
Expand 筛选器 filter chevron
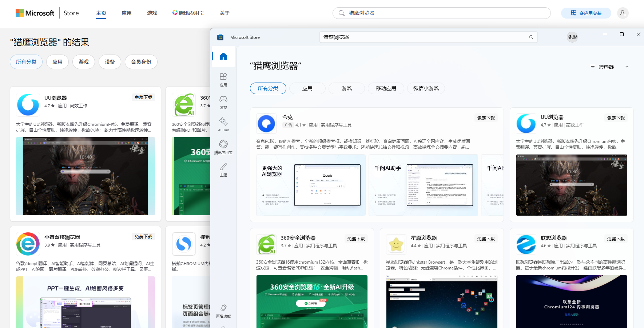[627, 67]
